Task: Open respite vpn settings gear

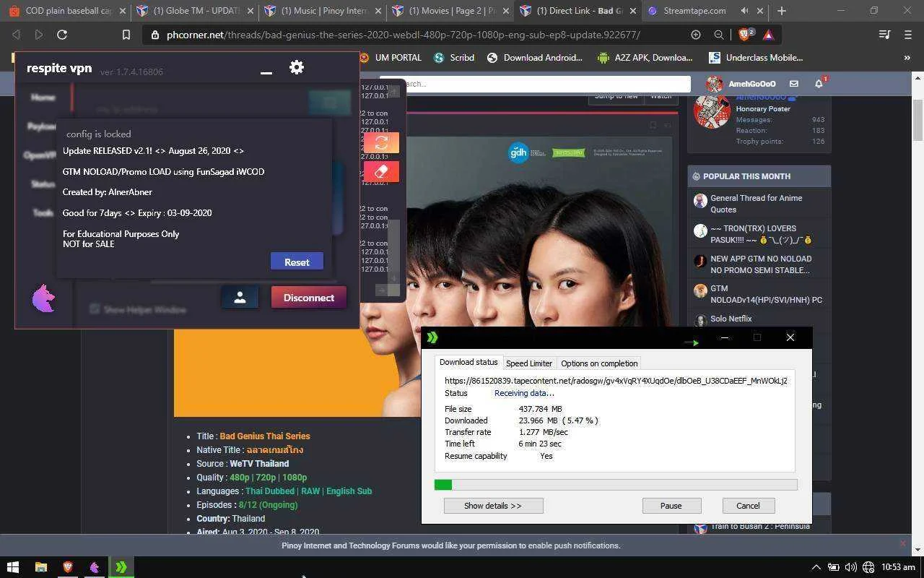Action: [296, 67]
